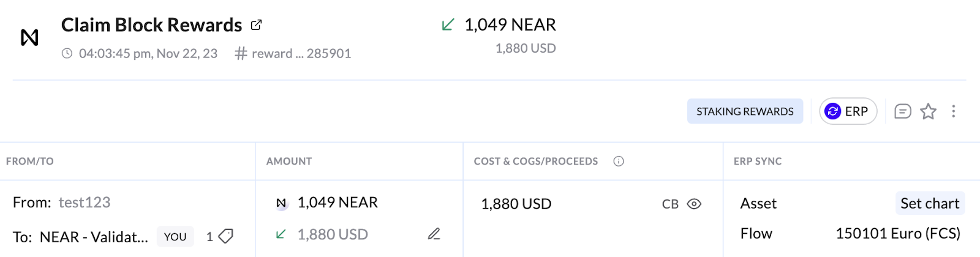Star this transaction as favorite
The width and height of the screenshot is (980, 257).
pyautogui.click(x=928, y=111)
